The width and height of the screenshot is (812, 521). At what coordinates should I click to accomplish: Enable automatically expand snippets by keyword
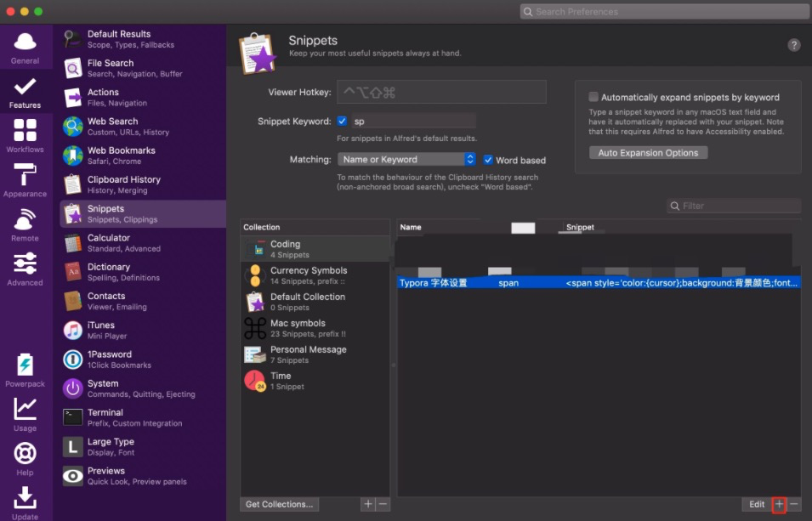pyautogui.click(x=593, y=97)
